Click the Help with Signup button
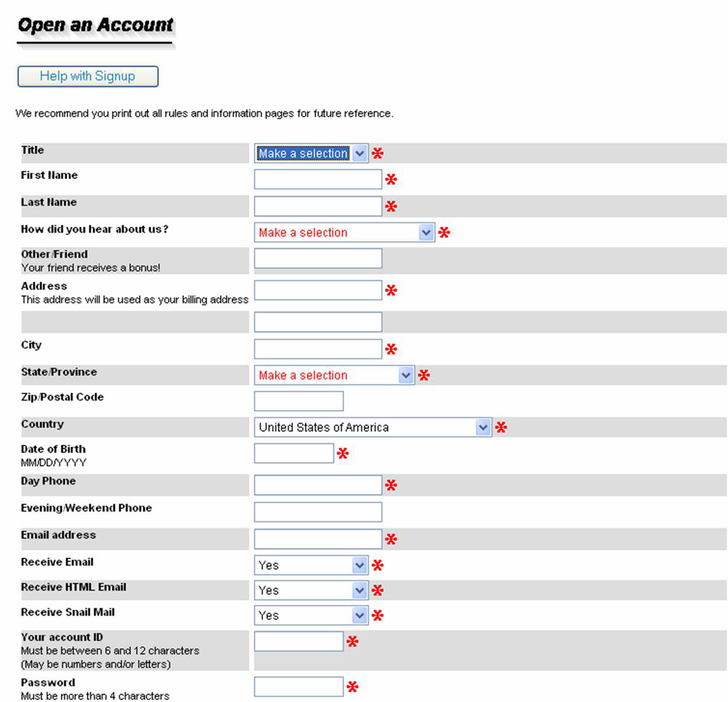 pos(88,77)
